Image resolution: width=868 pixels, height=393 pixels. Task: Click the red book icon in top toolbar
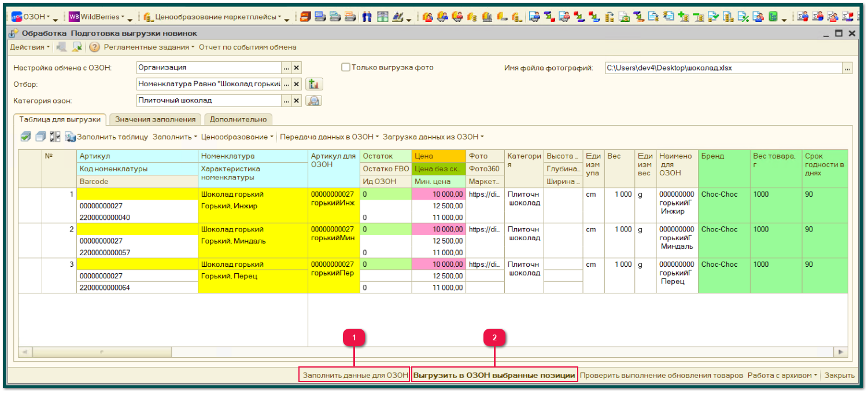(x=305, y=17)
